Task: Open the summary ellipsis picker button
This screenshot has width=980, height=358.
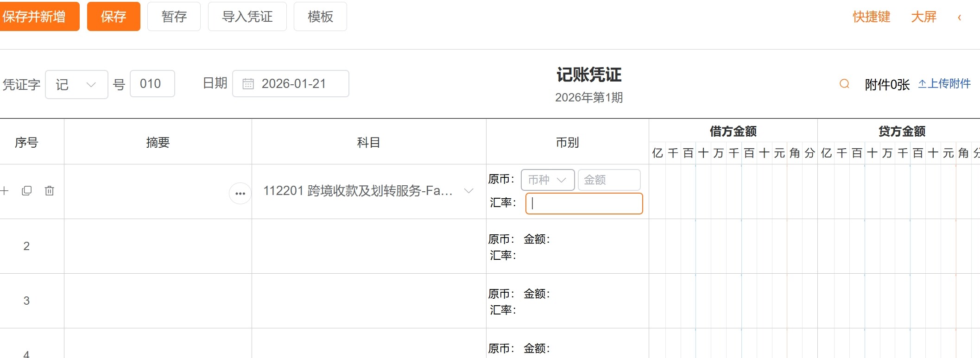Action: tap(240, 193)
